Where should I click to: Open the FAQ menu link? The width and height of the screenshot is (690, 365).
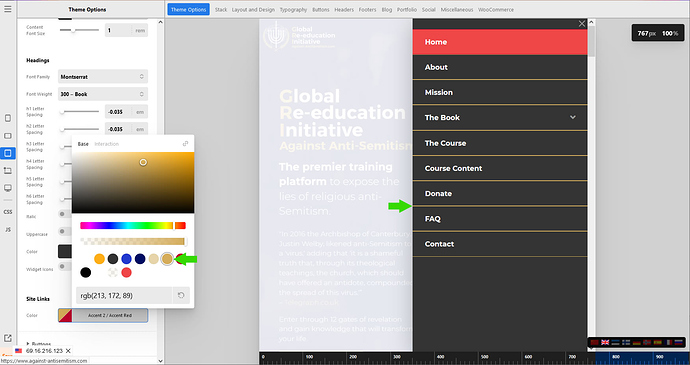point(500,219)
